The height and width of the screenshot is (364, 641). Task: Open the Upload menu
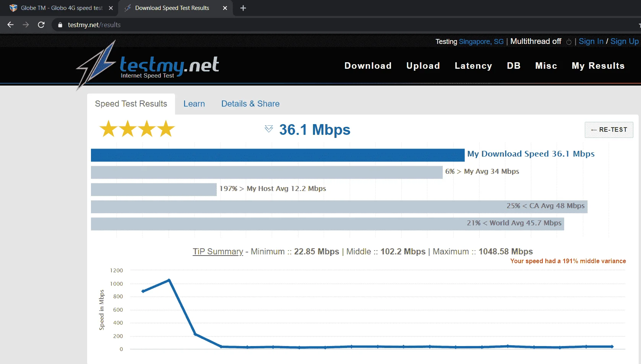point(423,66)
